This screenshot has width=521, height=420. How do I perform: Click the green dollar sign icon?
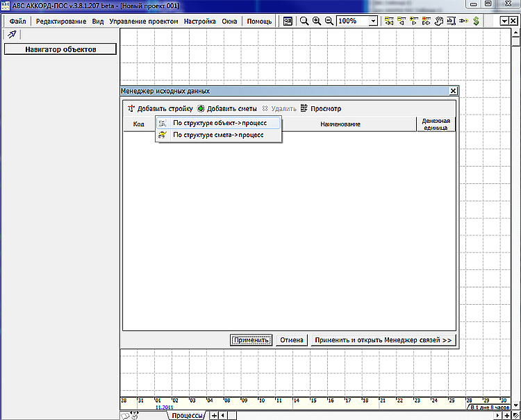[476, 21]
